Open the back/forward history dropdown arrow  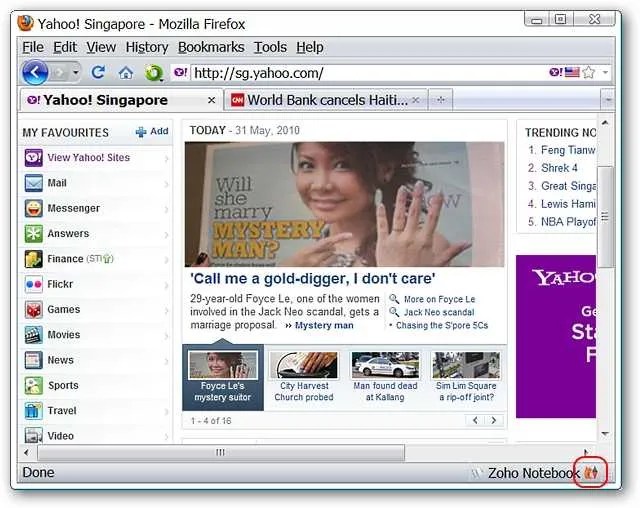click(x=76, y=73)
